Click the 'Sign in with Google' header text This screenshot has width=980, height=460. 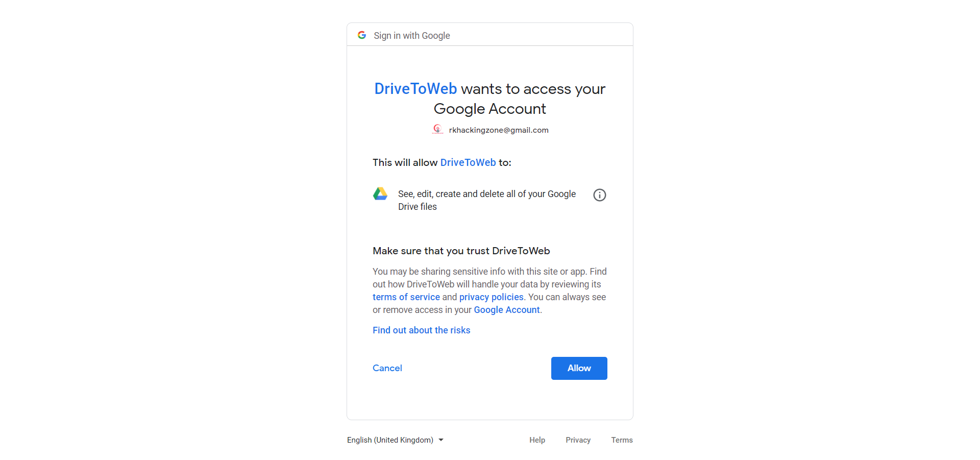pyautogui.click(x=412, y=36)
